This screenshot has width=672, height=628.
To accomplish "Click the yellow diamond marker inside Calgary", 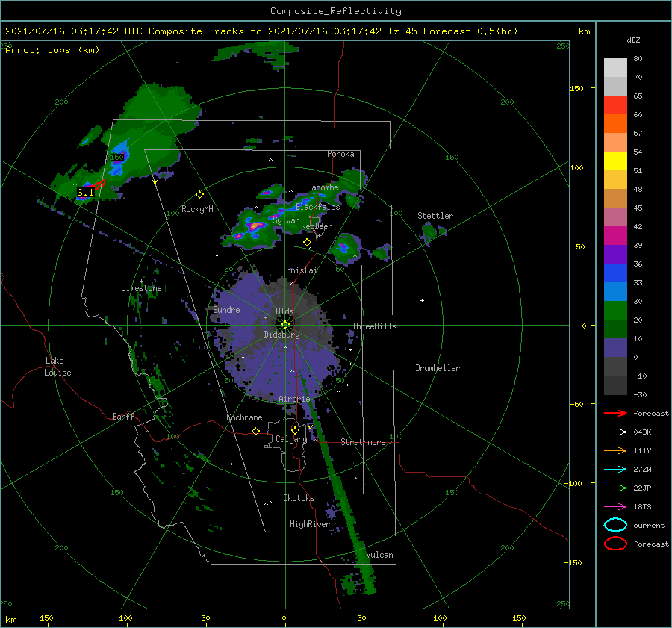I will point(295,430).
